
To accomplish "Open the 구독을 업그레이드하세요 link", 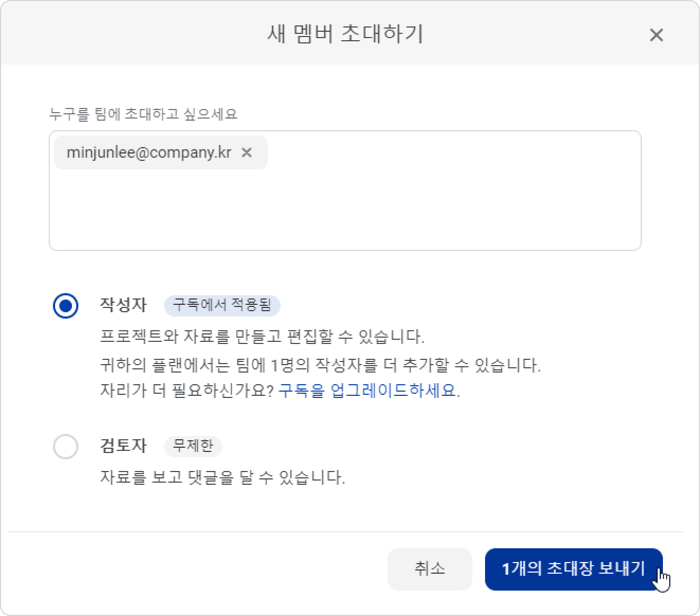I will [367, 391].
